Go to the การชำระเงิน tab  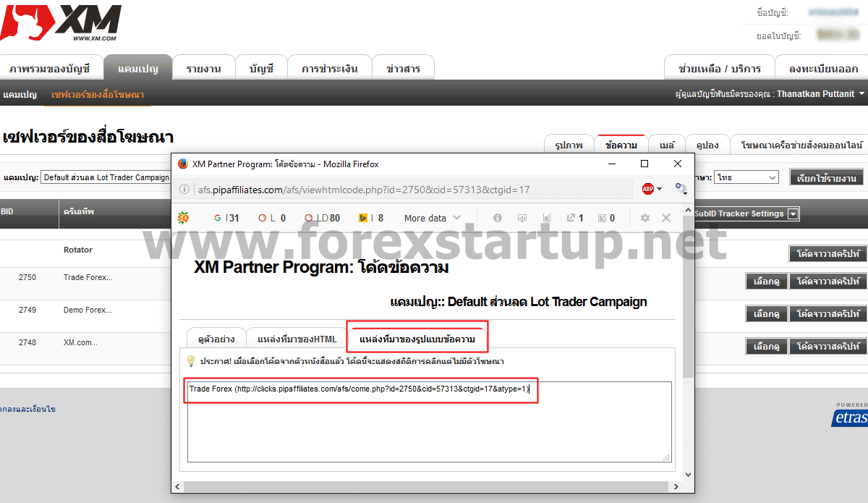point(330,69)
